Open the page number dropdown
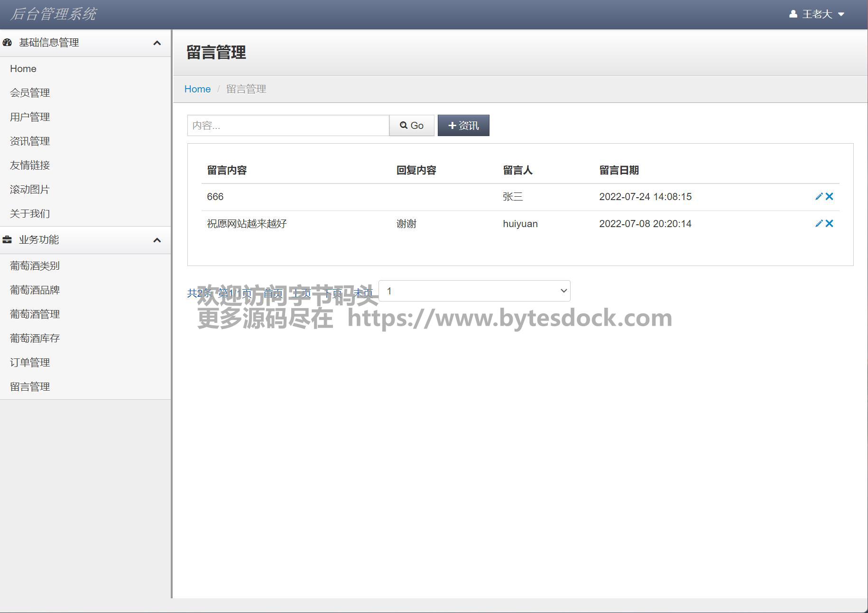Viewport: 868px width, 613px height. point(474,291)
